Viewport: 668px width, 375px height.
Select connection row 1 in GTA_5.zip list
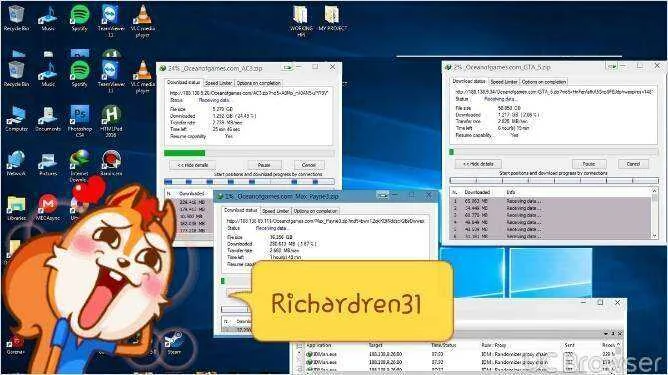[550, 201]
